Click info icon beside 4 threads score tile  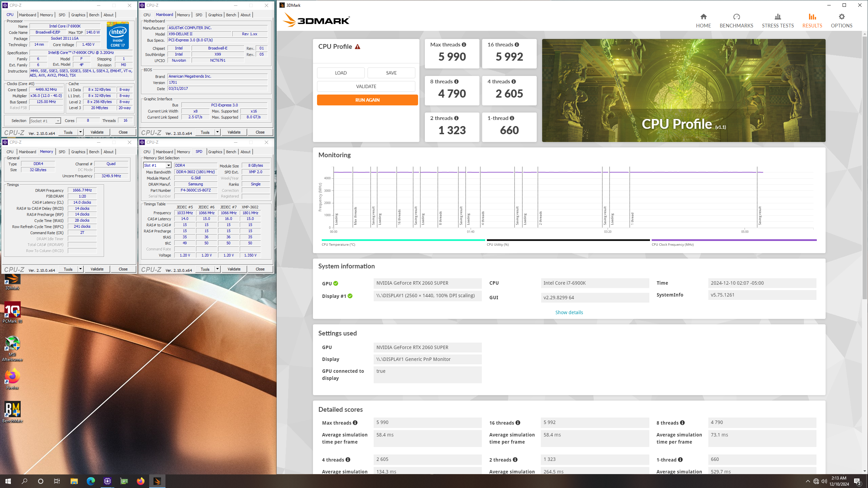pos(514,82)
